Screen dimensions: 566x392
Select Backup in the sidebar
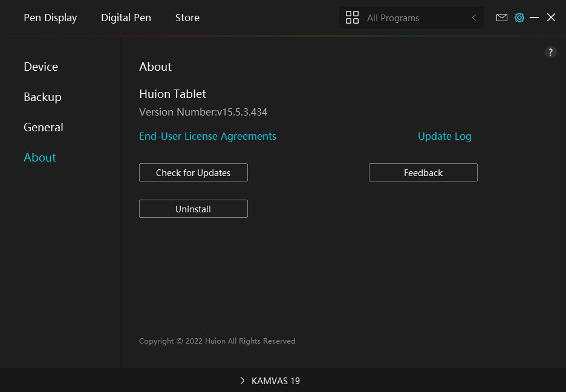point(42,97)
